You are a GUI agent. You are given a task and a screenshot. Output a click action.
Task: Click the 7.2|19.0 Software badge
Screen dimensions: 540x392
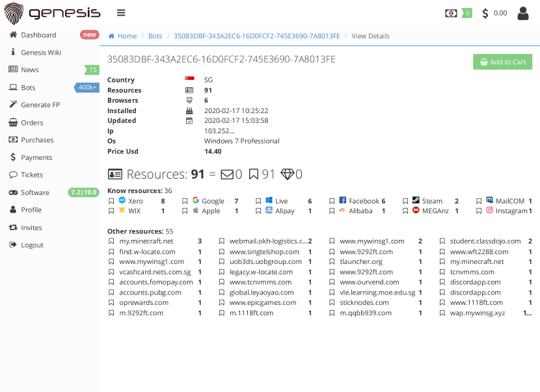84,192
